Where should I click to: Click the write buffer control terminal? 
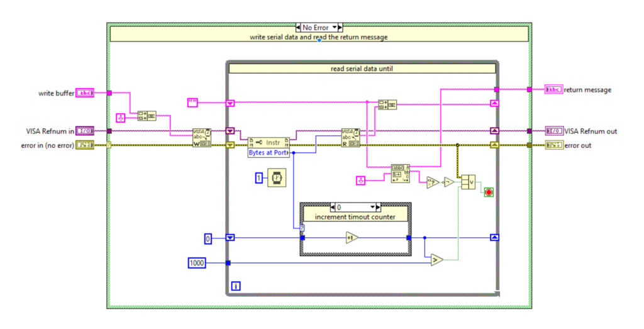pyautogui.click(x=84, y=93)
